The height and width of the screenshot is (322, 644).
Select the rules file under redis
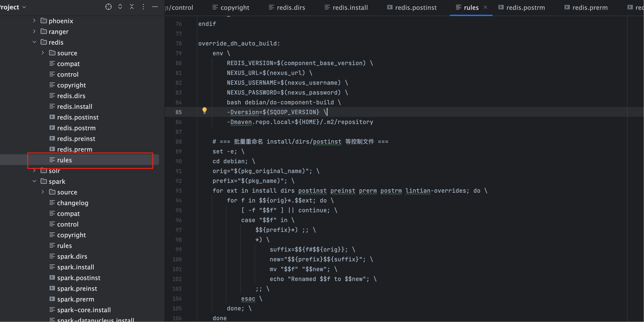(x=65, y=160)
